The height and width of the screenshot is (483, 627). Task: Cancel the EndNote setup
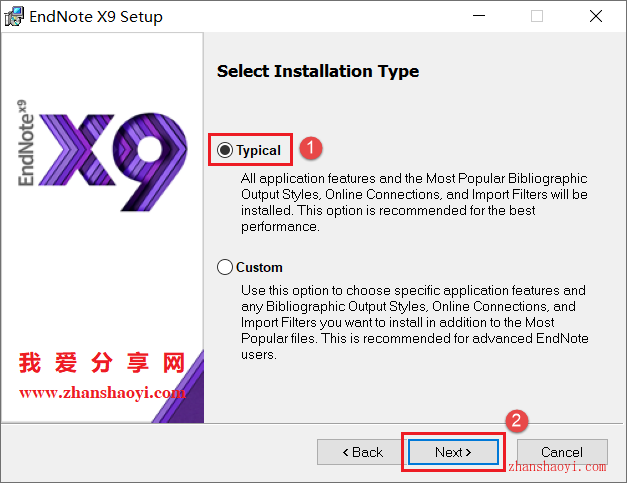562,452
